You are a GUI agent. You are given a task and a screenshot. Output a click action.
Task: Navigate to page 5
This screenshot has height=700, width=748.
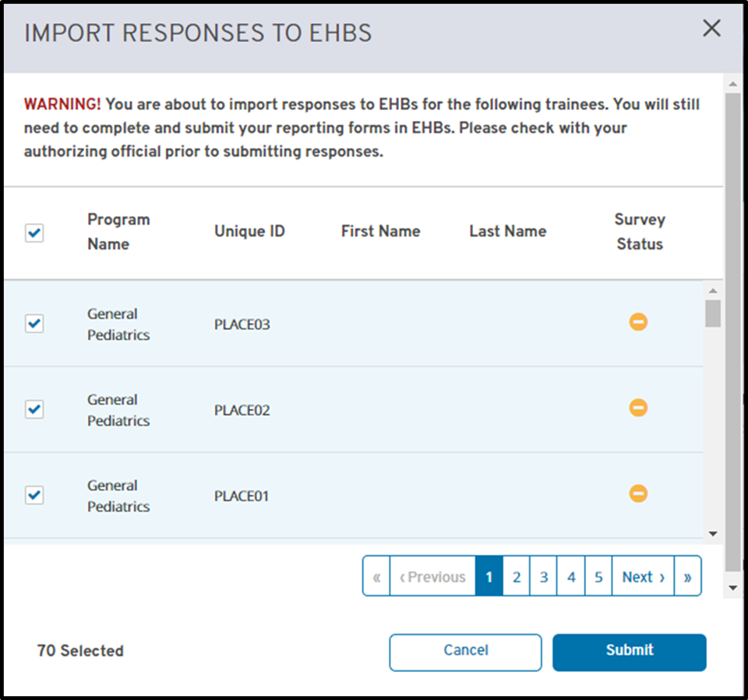pos(598,577)
